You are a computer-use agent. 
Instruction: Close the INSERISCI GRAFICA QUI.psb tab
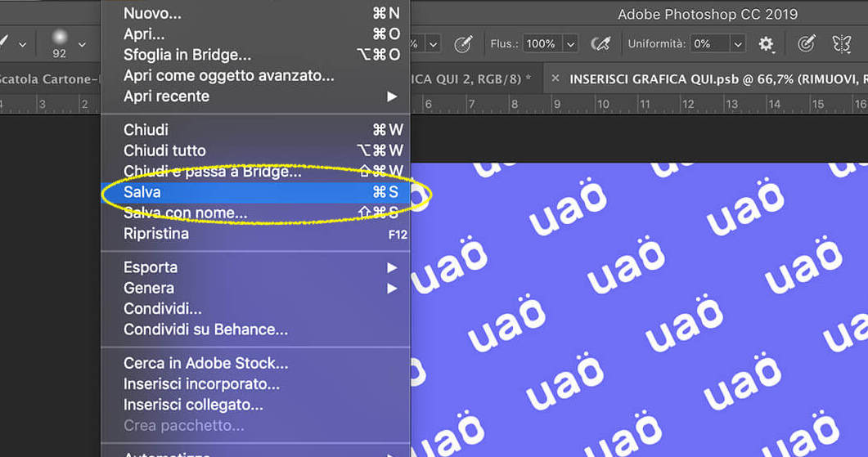click(x=555, y=78)
